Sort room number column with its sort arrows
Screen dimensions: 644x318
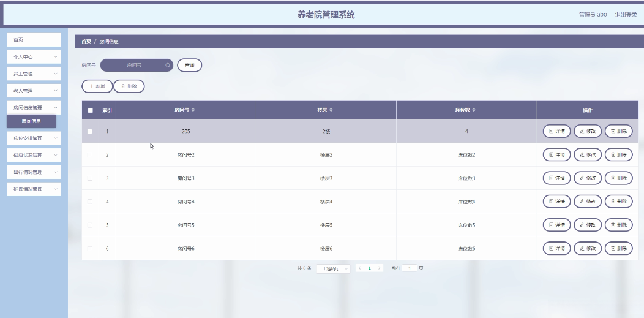tap(193, 110)
